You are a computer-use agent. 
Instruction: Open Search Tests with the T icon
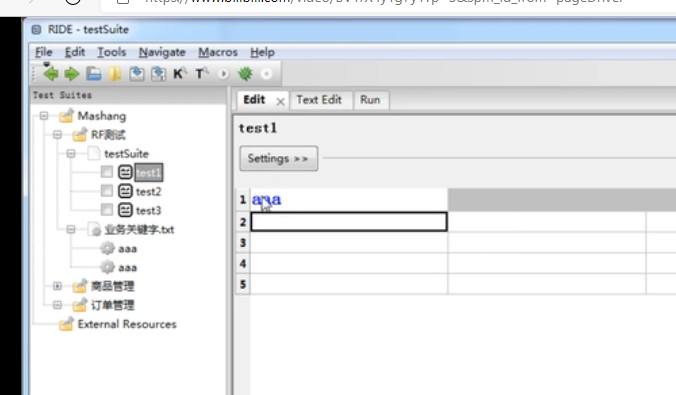tap(201, 74)
